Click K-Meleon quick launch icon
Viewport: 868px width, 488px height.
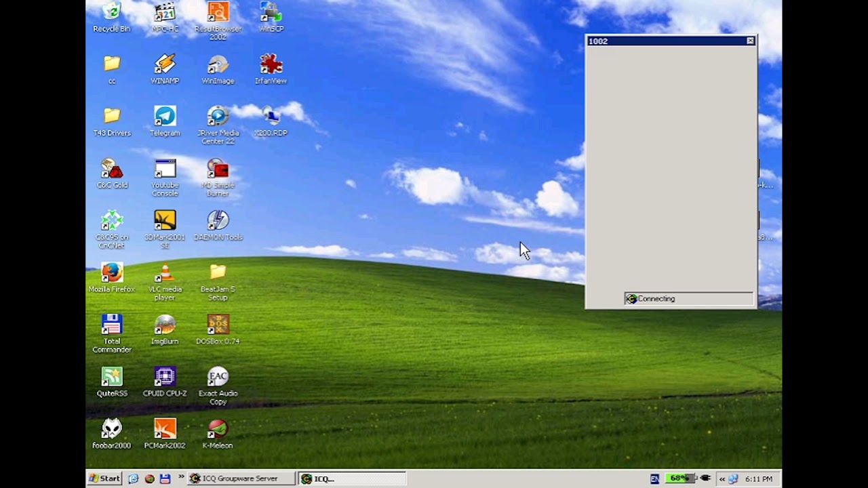[149, 479]
